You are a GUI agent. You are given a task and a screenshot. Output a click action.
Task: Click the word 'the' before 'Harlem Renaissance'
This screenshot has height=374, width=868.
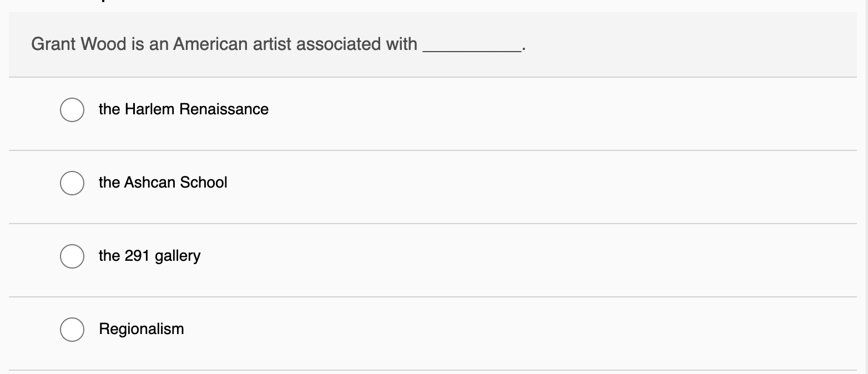pos(109,109)
